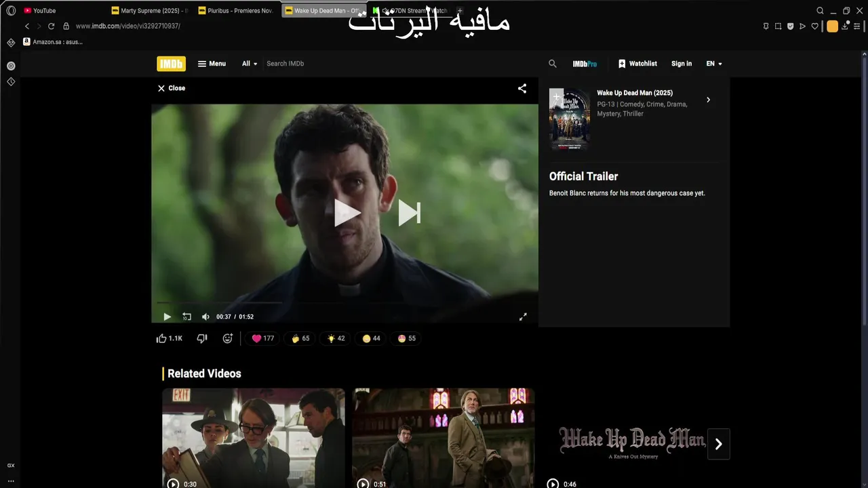Reload the current page
The width and height of the screenshot is (868, 488).
[x=51, y=26]
